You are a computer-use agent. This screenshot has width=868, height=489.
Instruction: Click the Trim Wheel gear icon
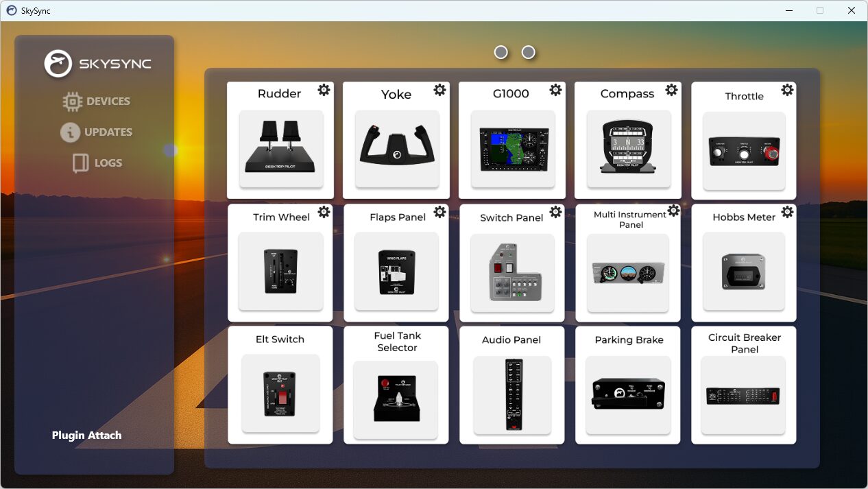(323, 213)
